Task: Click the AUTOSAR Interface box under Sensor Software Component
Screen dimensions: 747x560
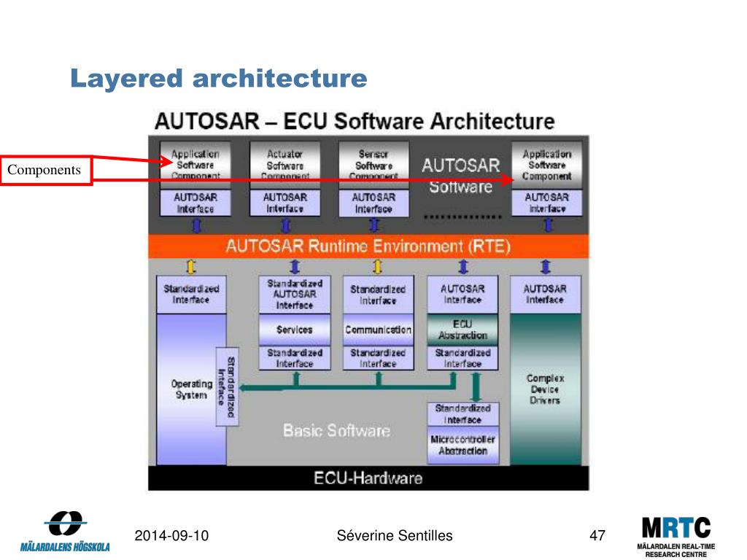Action: 373,203
